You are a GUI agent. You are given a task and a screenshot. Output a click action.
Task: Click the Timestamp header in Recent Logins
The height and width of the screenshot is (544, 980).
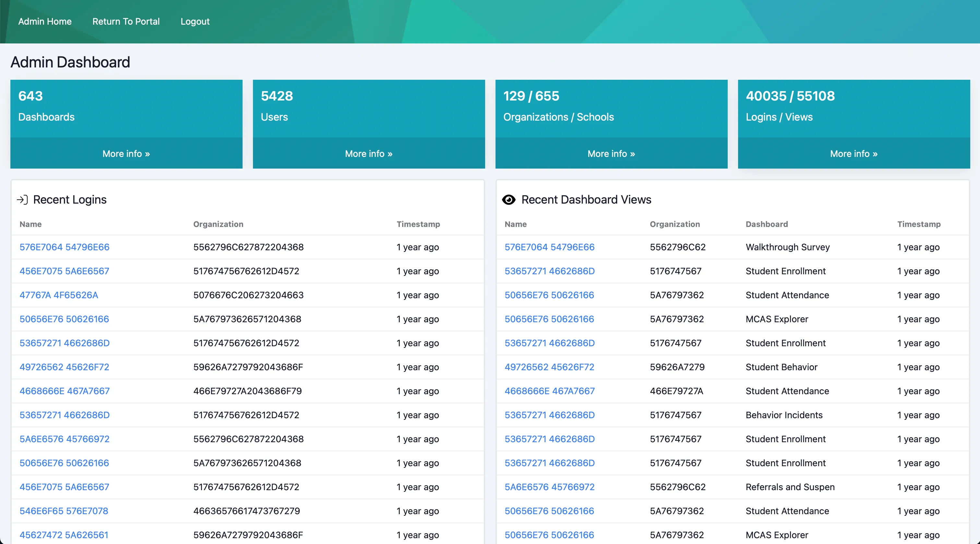pyautogui.click(x=418, y=224)
